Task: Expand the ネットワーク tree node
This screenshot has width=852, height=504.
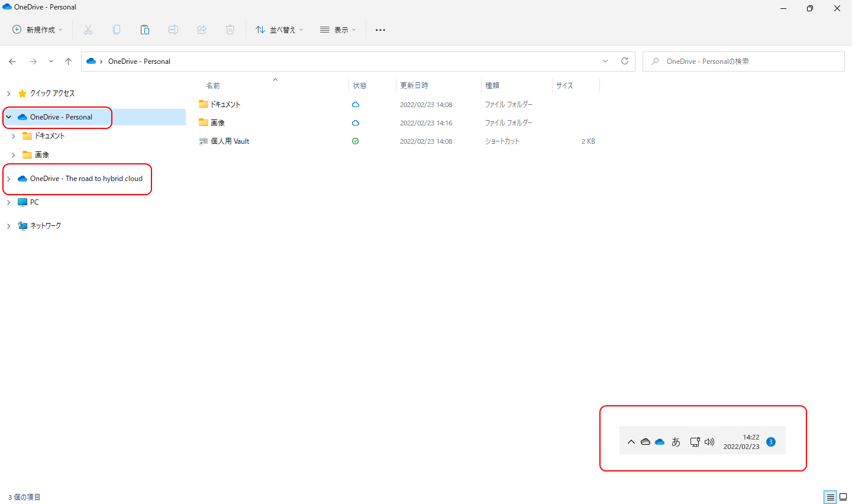Action: (x=8, y=226)
